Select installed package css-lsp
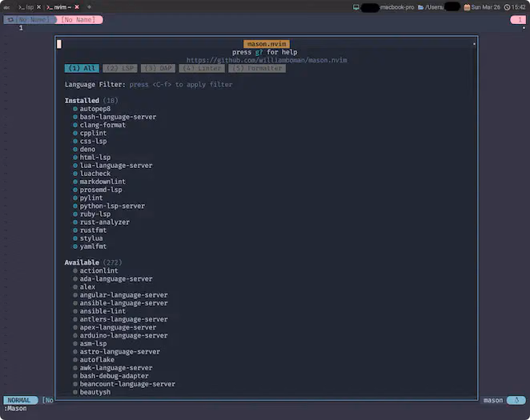Screen dimensions: 530x420 pos(93,141)
